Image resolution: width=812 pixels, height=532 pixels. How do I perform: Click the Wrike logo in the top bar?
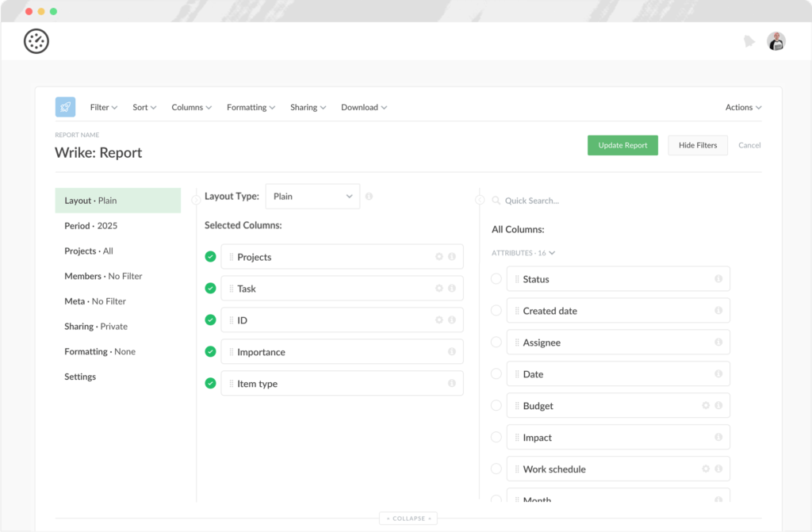pos(37,40)
